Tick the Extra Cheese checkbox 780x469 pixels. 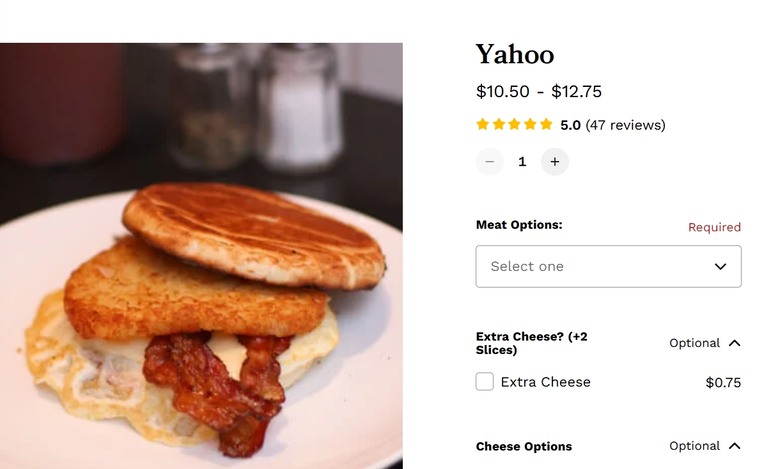(x=485, y=381)
